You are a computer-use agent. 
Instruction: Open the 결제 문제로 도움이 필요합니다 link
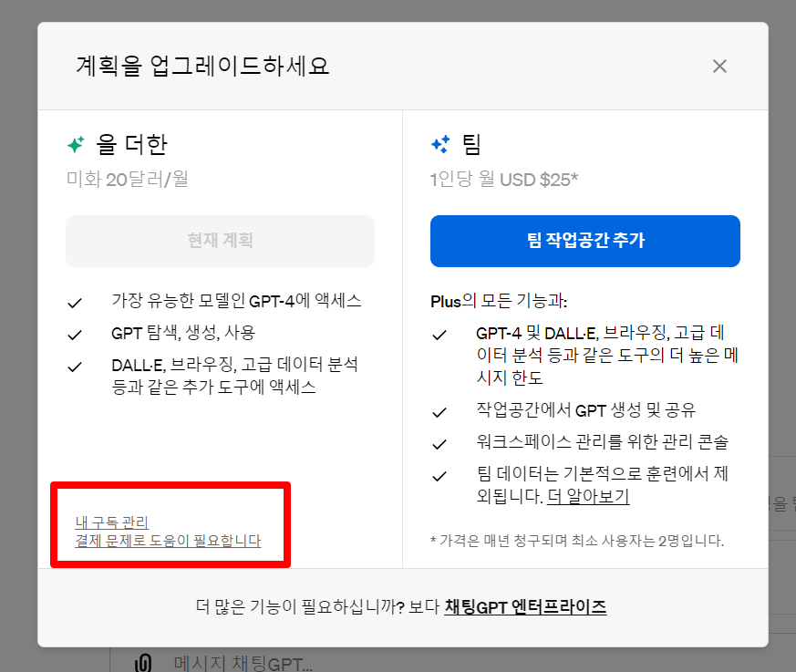pos(168,541)
